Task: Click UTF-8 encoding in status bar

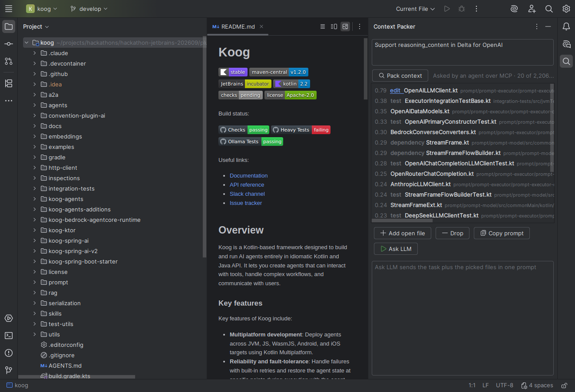Action: [x=505, y=385]
